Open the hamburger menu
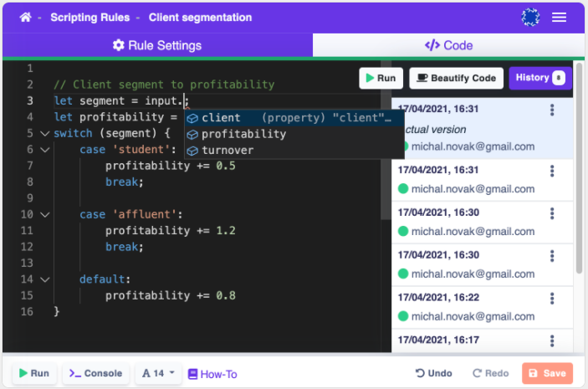The height and width of the screenshot is (389, 588). pos(559,18)
